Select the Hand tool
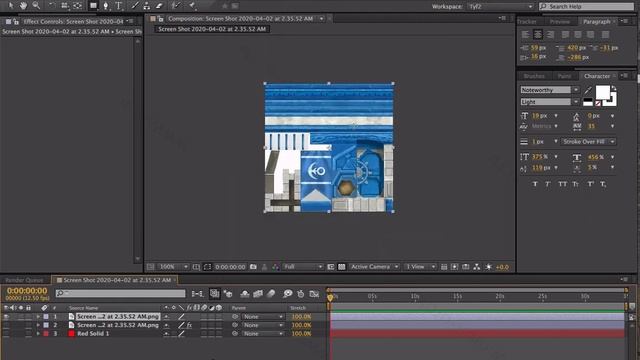640x360 pixels. pyautogui.click(x=23, y=6)
